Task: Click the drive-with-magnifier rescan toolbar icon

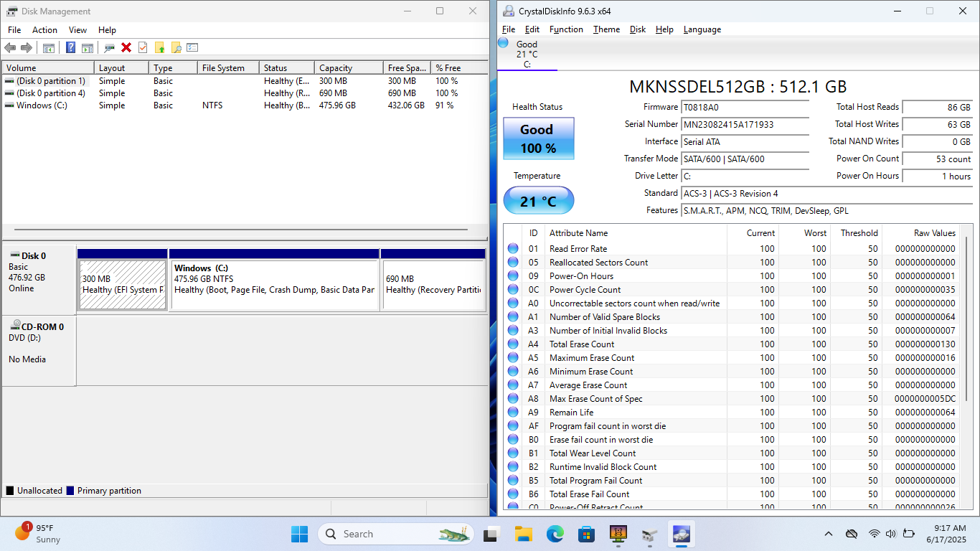Action: click(x=109, y=48)
